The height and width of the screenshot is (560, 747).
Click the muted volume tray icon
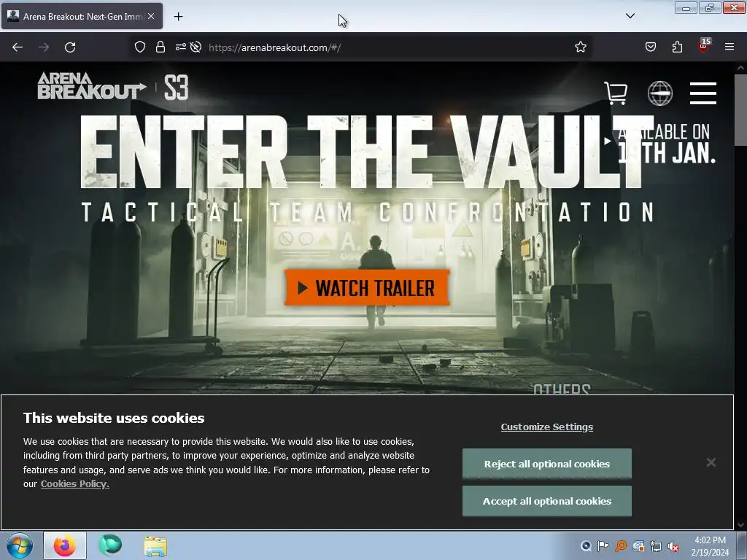[x=673, y=546]
